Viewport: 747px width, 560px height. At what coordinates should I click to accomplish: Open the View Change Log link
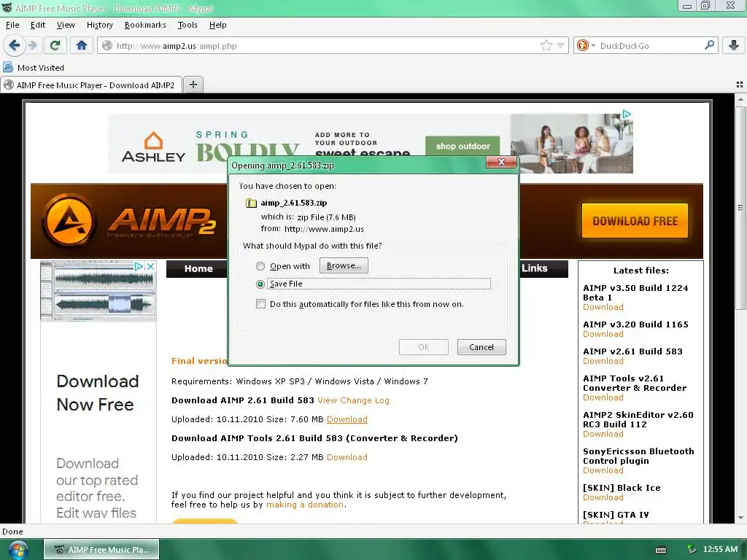(x=353, y=400)
